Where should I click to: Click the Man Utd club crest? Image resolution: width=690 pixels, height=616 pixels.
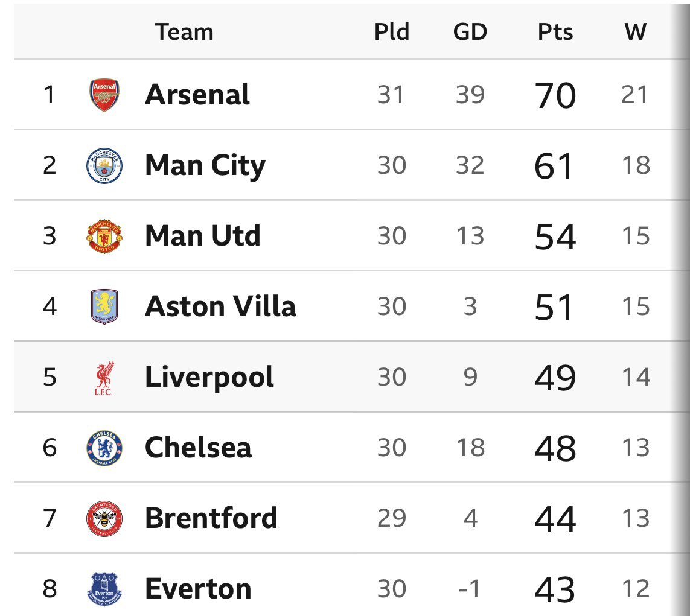104,236
